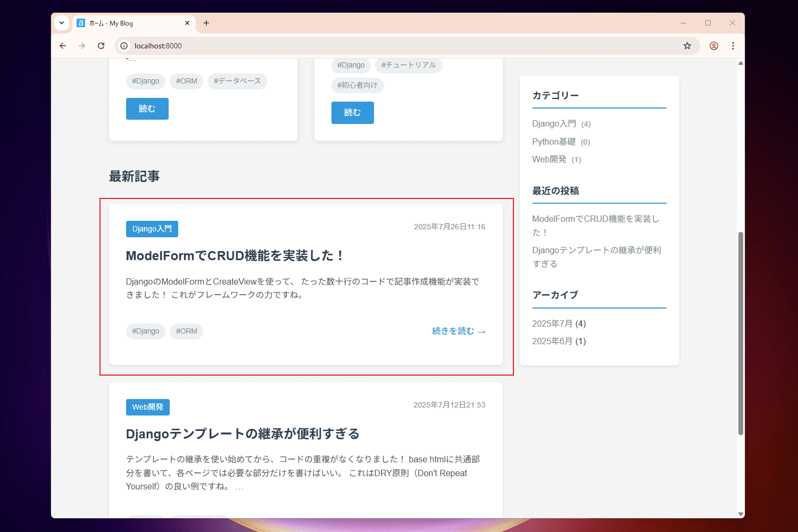Click the カテゴリー sidebar heading

(555, 95)
